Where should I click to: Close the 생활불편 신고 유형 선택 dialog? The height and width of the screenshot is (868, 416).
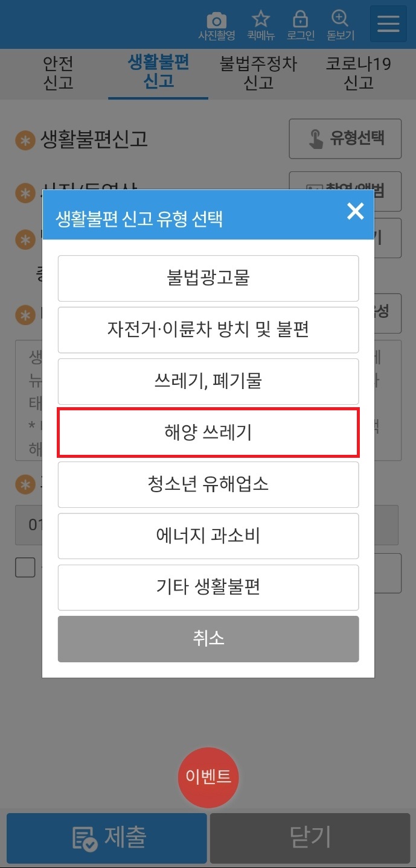point(355,212)
